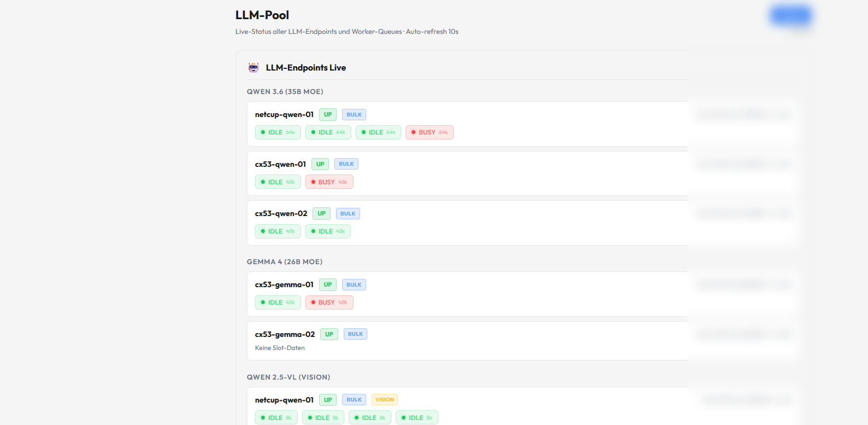Click the BULK badge of cx53-gemma-01

pyautogui.click(x=354, y=285)
